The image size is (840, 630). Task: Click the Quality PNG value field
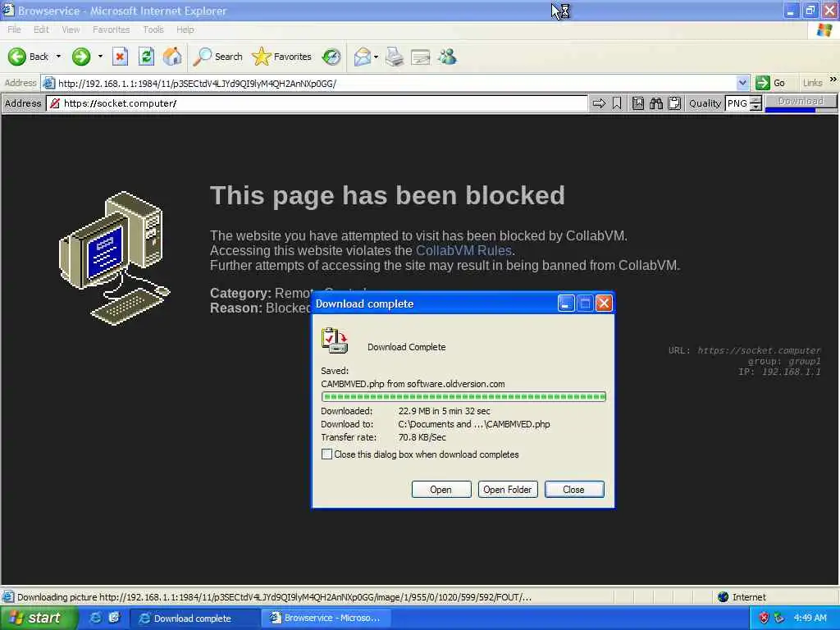coord(737,103)
